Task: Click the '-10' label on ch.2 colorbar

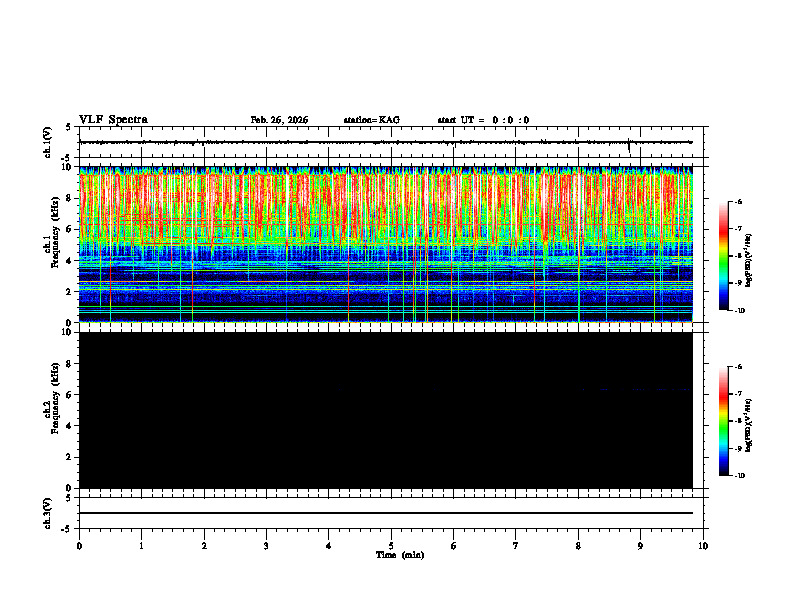Action: (x=739, y=476)
